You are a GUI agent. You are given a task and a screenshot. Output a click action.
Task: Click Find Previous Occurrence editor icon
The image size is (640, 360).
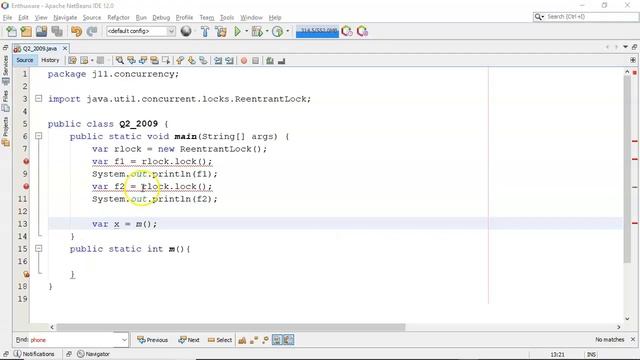click(x=131, y=60)
